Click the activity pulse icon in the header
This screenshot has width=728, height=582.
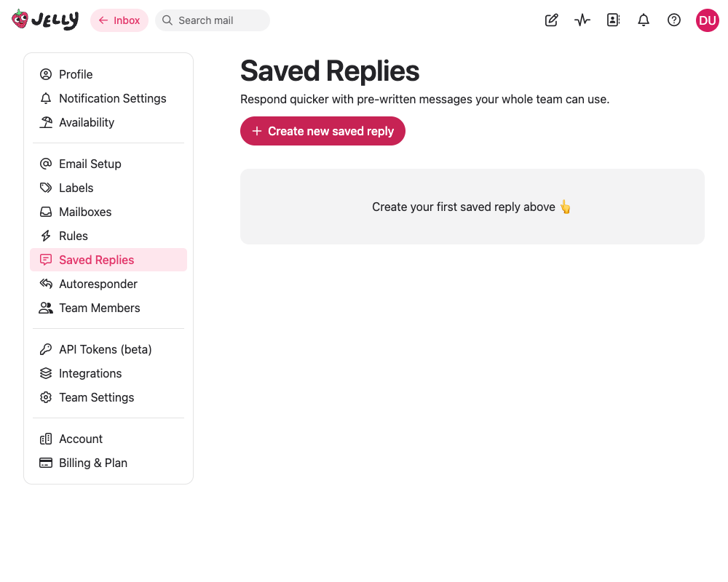point(582,20)
